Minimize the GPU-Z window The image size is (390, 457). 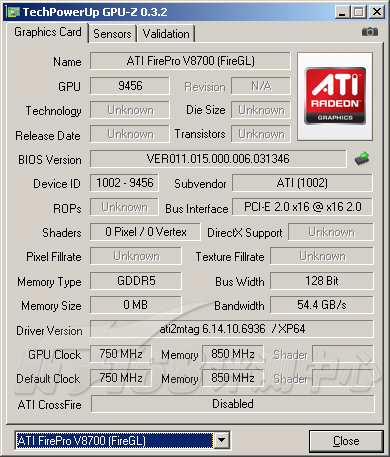point(342,12)
